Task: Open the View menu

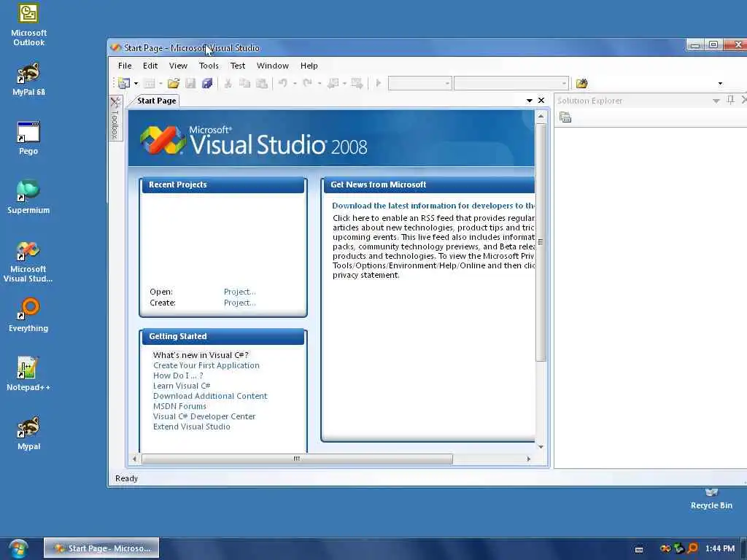Action: click(178, 66)
